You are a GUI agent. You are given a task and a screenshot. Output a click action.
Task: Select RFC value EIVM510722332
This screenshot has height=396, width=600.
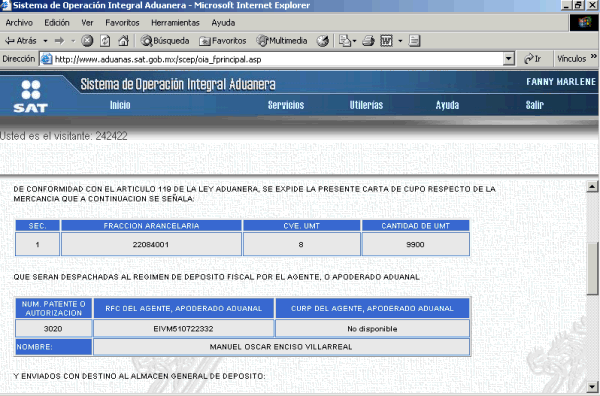click(x=183, y=329)
